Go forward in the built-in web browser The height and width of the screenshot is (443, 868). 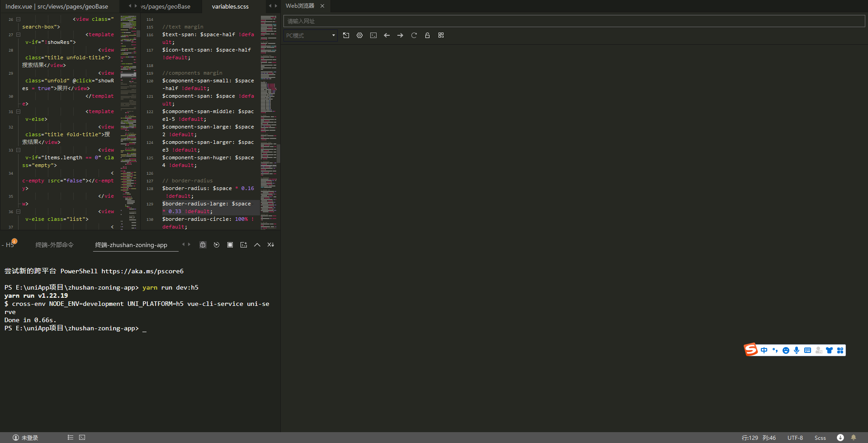point(400,35)
